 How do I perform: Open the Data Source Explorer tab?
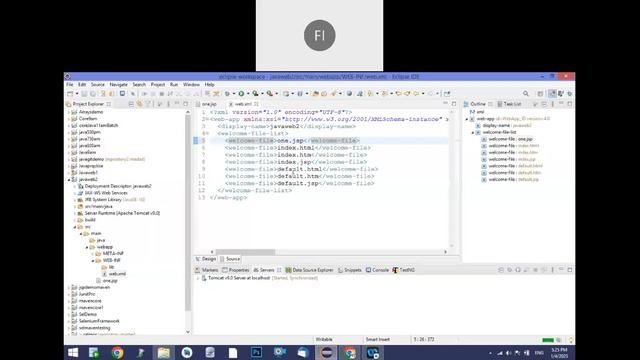pyautogui.click(x=310, y=270)
